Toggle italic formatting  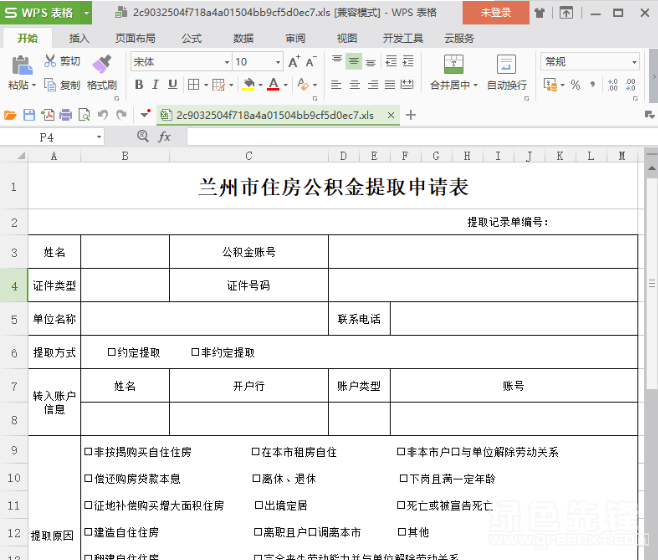155,85
